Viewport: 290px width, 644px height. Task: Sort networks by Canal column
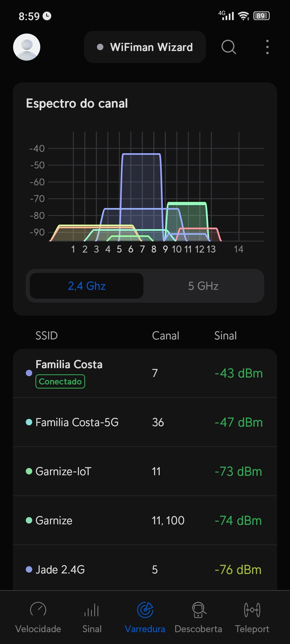[165, 336]
